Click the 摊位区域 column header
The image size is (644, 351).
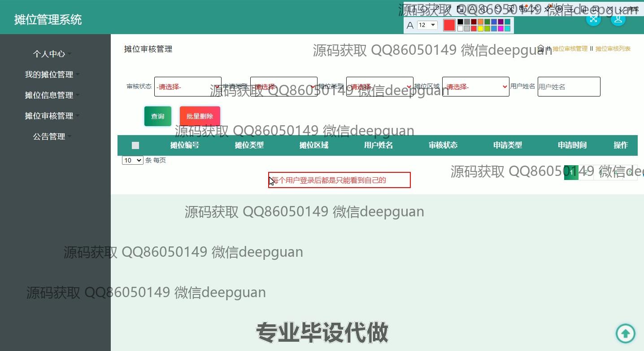tap(314, 145)
